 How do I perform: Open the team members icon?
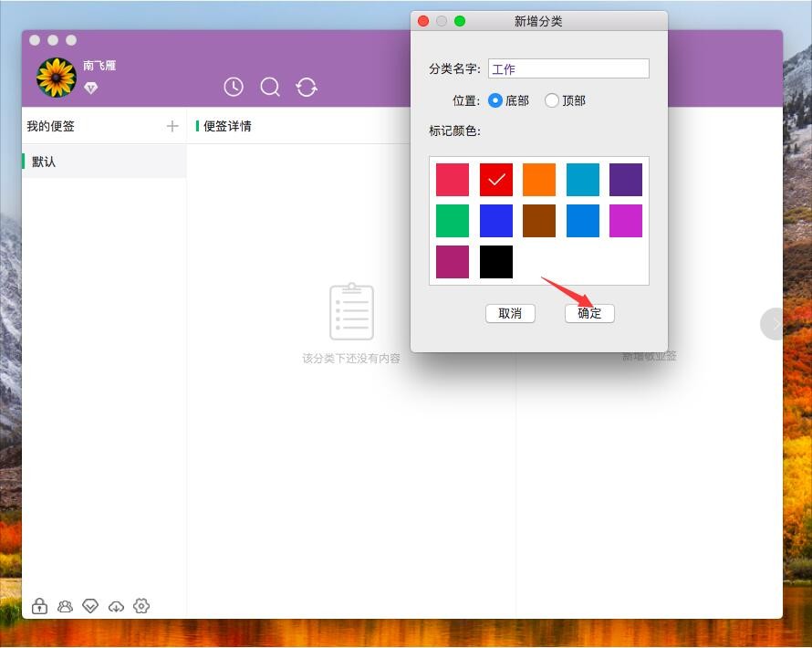click(65, 606)
